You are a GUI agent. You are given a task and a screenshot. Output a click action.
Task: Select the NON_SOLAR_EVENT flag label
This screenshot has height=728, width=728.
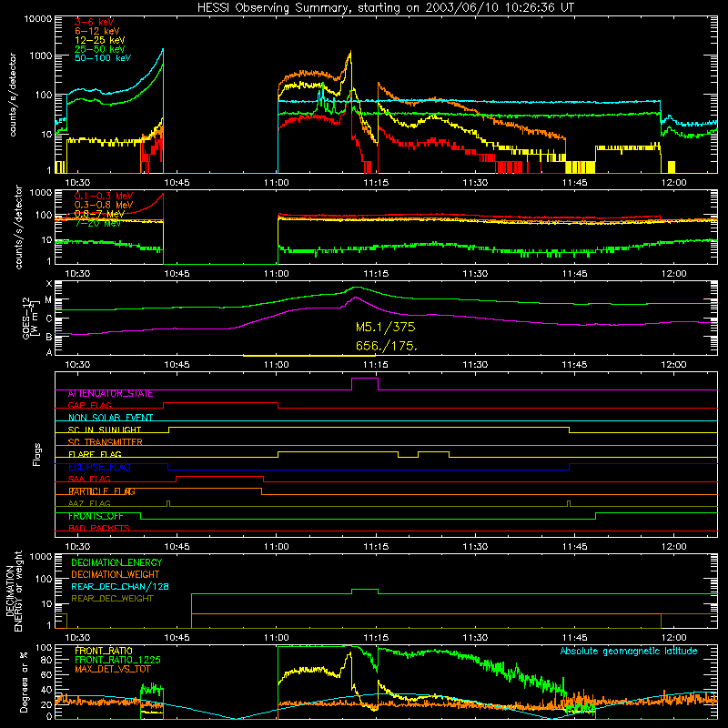click(110, 418)
